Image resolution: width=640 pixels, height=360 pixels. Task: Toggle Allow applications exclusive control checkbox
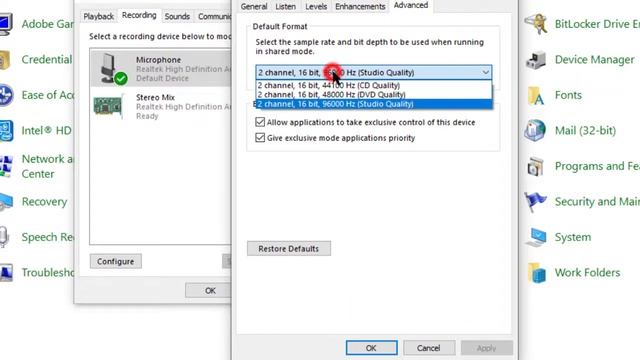(260, 122)
